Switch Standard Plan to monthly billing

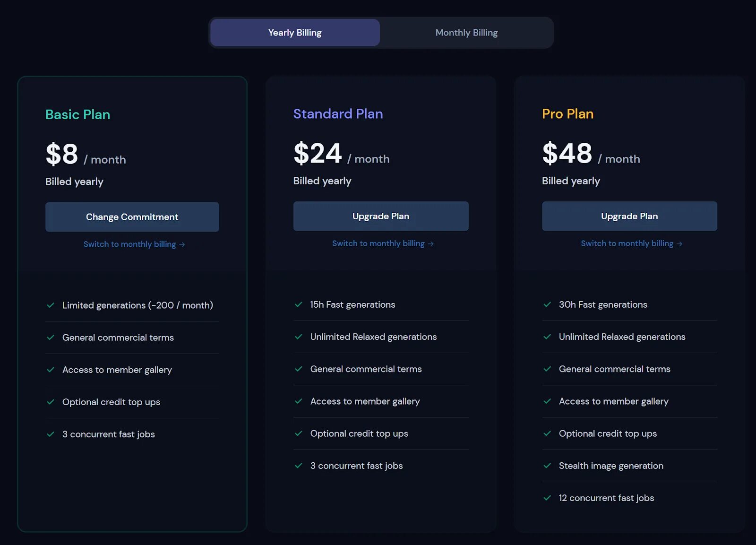[x=382, y=243]
